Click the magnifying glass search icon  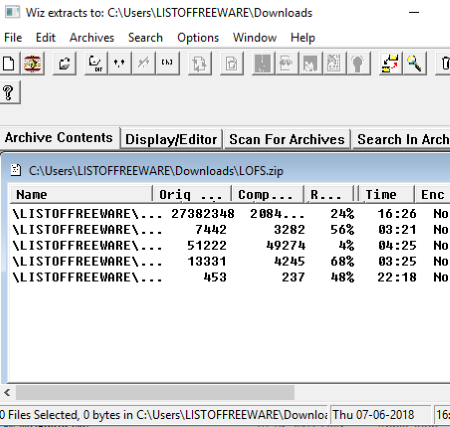(x=414, y=63)
